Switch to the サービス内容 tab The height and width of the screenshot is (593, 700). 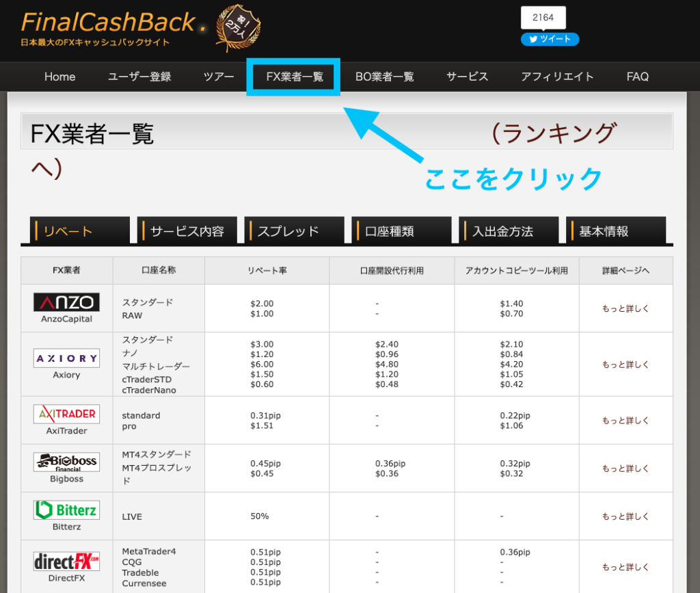click(x=187, y=231)
